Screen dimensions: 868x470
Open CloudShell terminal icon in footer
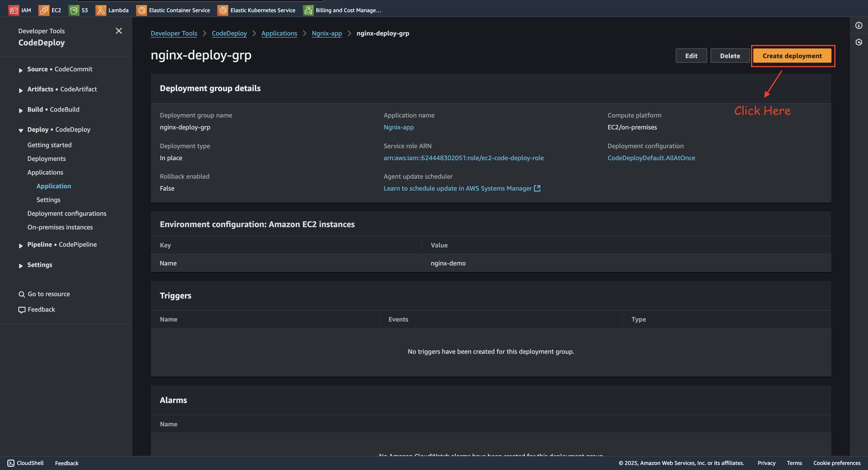11,463
